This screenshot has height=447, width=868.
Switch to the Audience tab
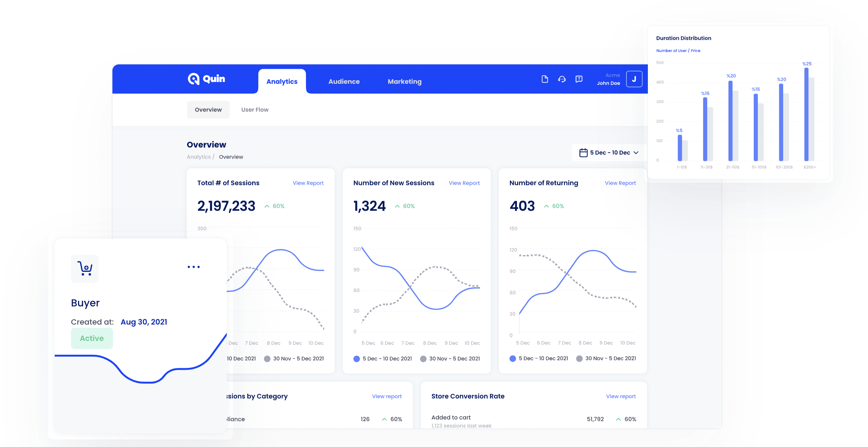[x=344, y=82]
